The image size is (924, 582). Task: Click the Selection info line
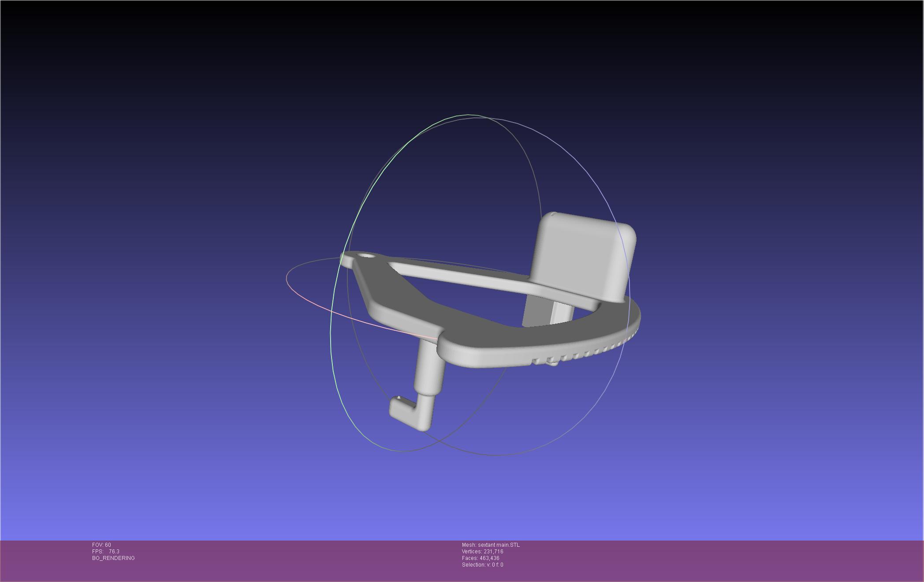click(x=482, y=565)
